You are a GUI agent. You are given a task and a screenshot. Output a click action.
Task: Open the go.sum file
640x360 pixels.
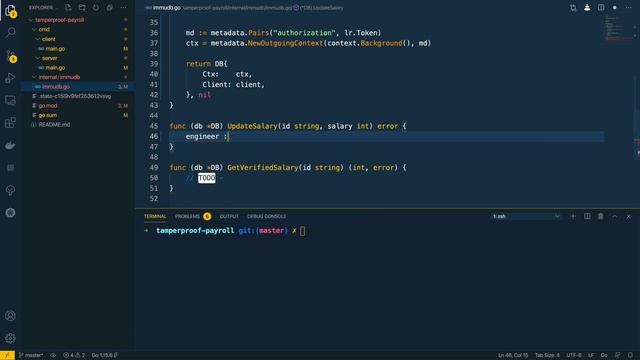click(48, 115)
